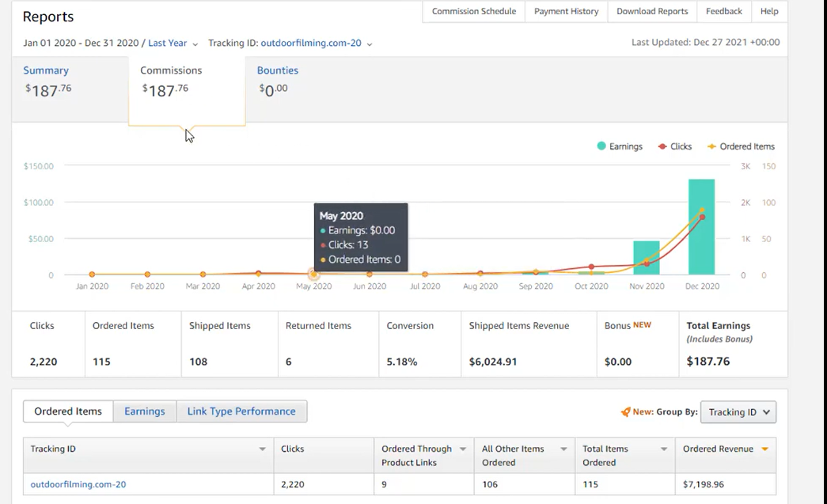Image resolution: width=827 pixels, height=504 pixels.
Task: Open the Group By Tracking ID combo box
Action: pos(738,412)
